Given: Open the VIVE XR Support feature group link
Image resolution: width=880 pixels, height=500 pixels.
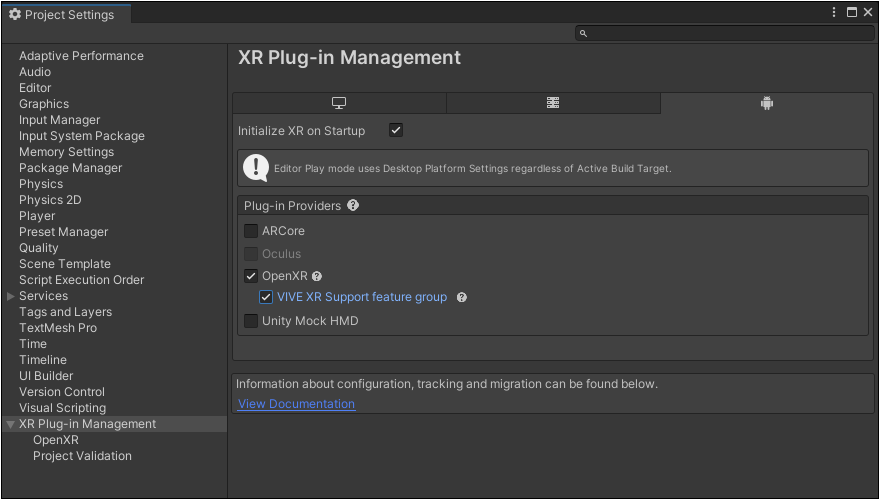Looking at the screenshot, I should (362, 298).
